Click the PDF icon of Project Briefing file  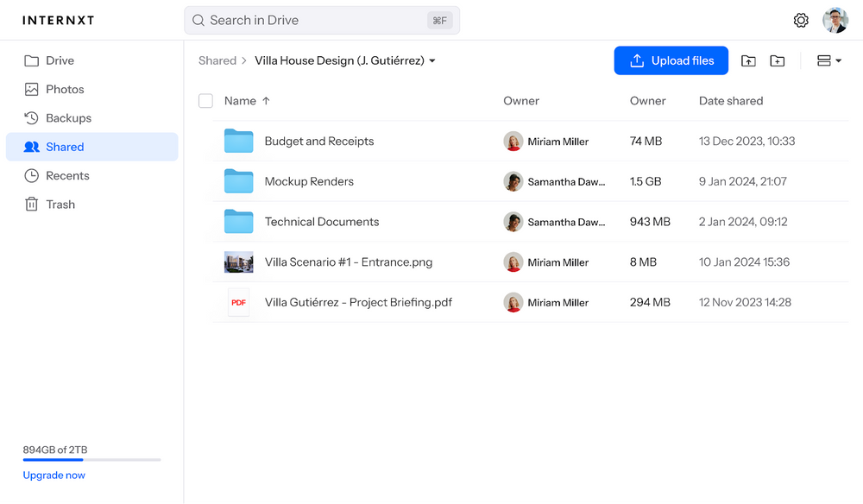238,302
